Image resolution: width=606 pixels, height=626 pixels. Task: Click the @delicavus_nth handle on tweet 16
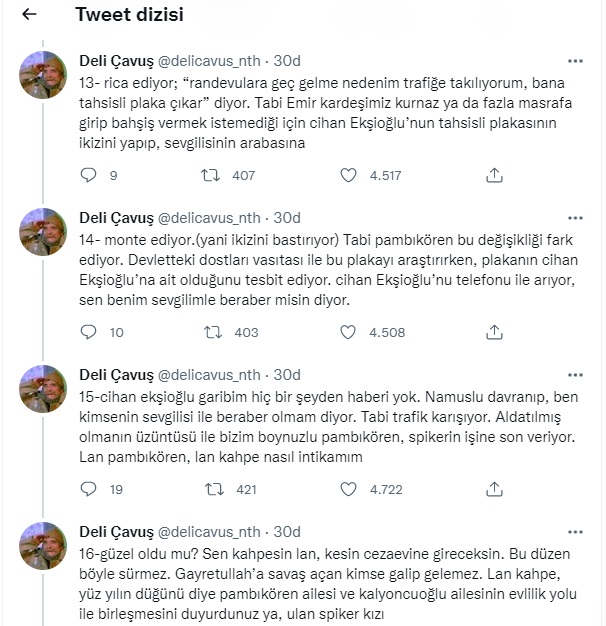click(214, 532)
